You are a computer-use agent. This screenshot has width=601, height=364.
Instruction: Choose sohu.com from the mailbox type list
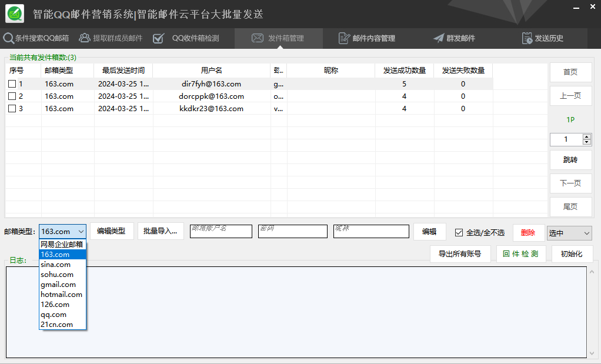pos(62,275)
